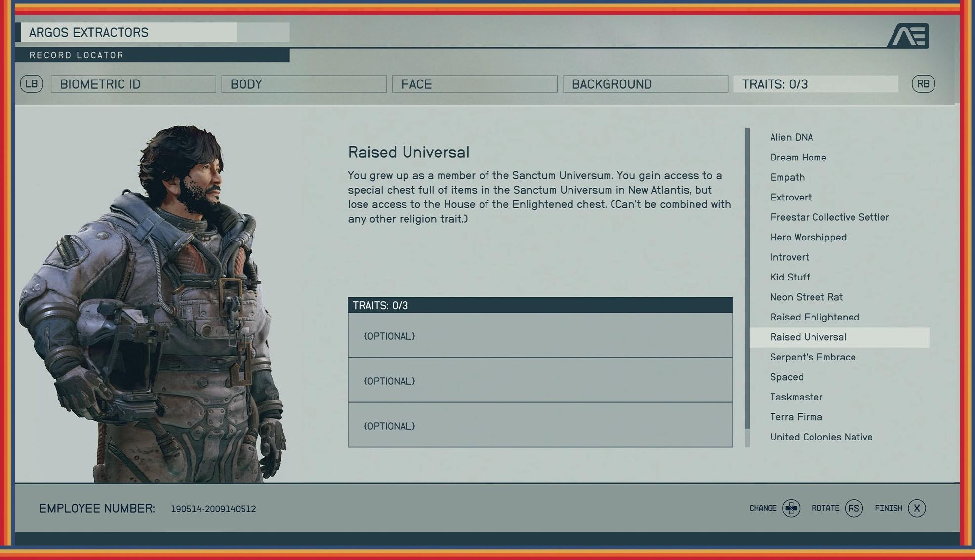Viewport: 975px width, 560px height.
Task: Click the LB bumper icon
Action: pyautogui.click(x=32, y=84)
